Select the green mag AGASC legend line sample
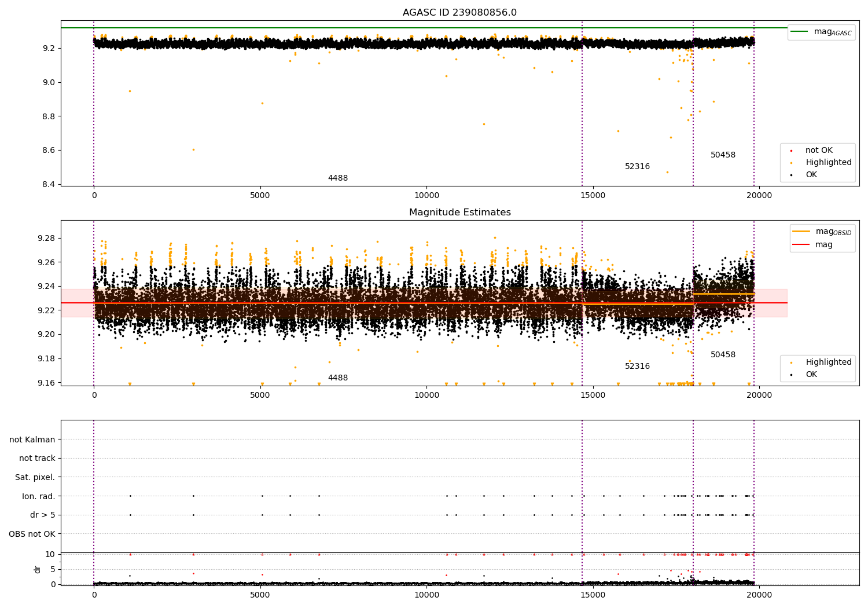This screenshot has height=608, width=868. [800, 32]
